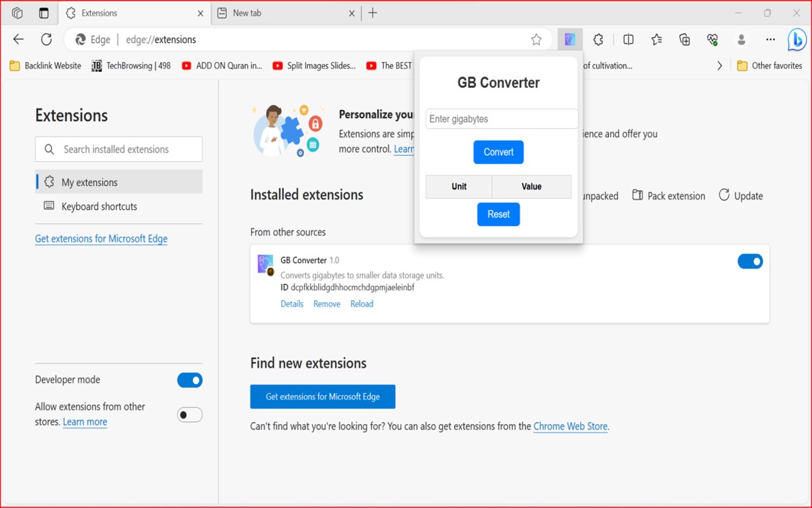Select My extensions in the sidebar
The image size is (812, 508).
(x=118, y=182)
